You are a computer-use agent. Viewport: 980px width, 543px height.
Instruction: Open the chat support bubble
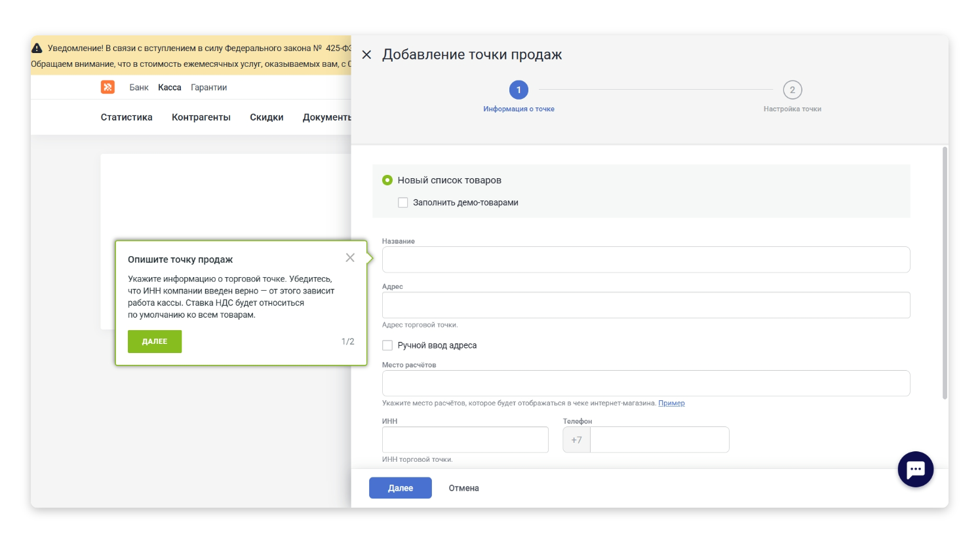[x=915, y=469]
